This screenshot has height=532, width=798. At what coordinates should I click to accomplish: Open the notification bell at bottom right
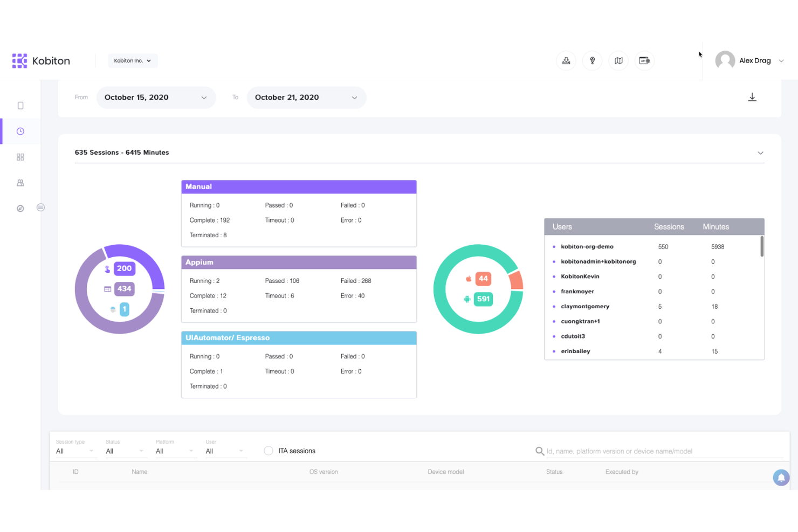click(x=781, y=478)
